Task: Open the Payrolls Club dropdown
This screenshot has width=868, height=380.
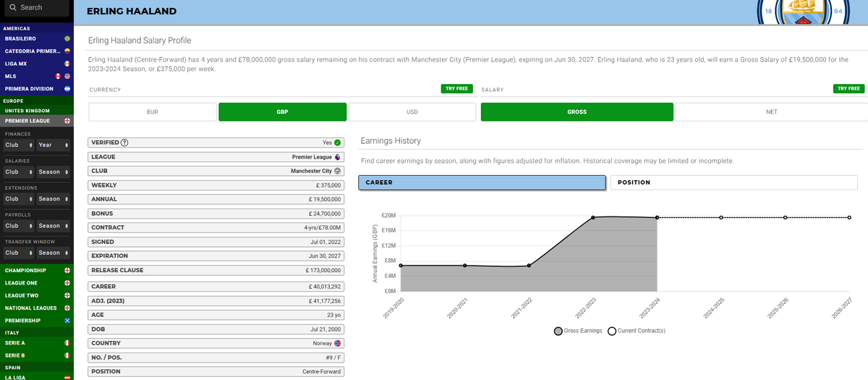Action: [x=18, y=226]
